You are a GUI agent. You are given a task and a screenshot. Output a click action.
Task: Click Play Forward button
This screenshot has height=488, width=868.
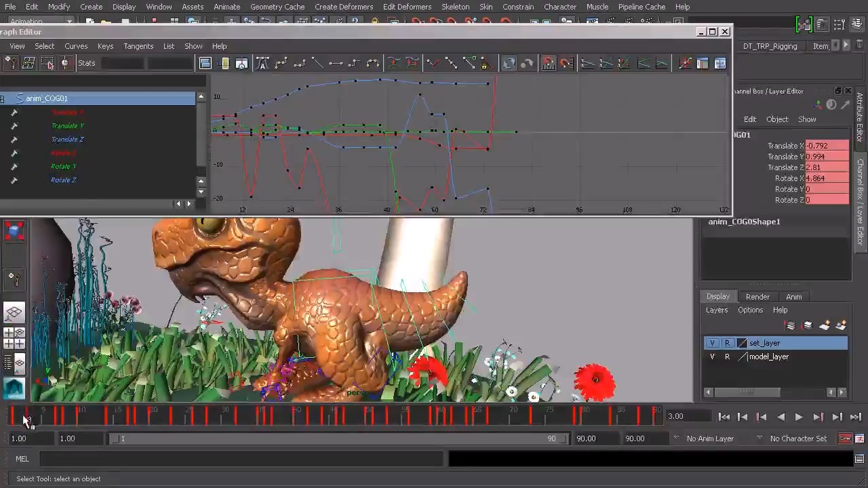point(799,417)
